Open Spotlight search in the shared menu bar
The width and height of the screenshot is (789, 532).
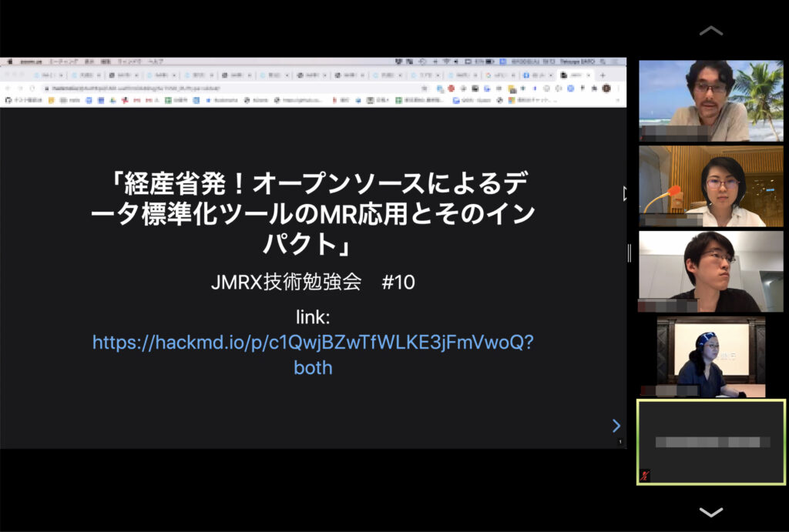(x=603, y=62)
